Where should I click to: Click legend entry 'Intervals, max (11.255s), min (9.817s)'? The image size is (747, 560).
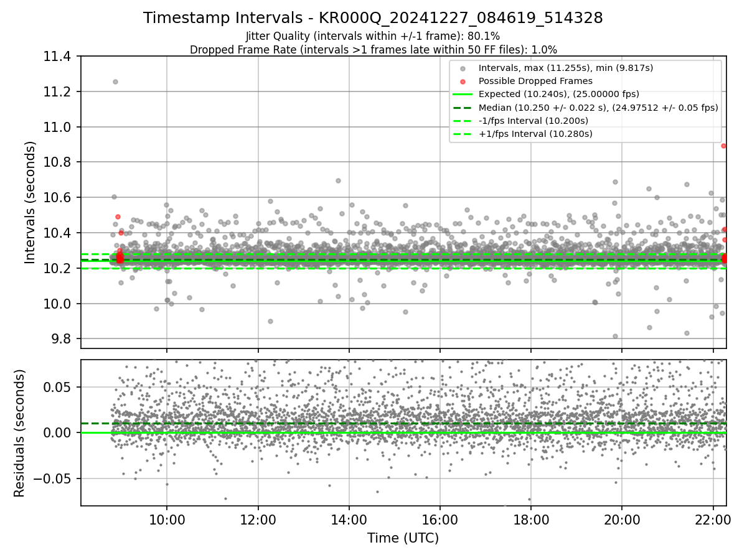(x=566, y=68)
